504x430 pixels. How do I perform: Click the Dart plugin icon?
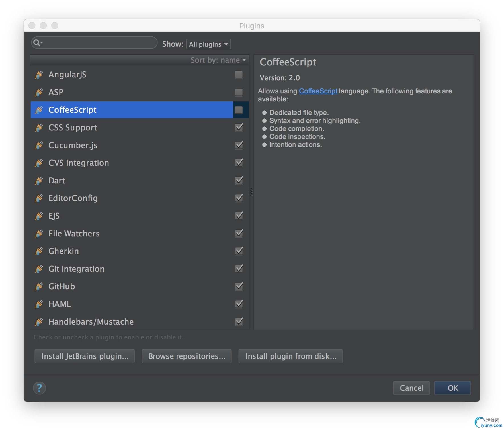coord(39,181)
